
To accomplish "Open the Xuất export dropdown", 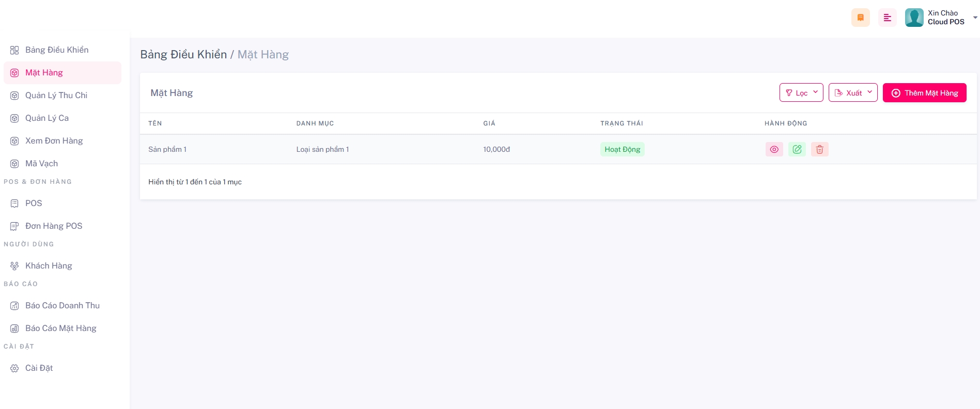I will click(852, 93).
